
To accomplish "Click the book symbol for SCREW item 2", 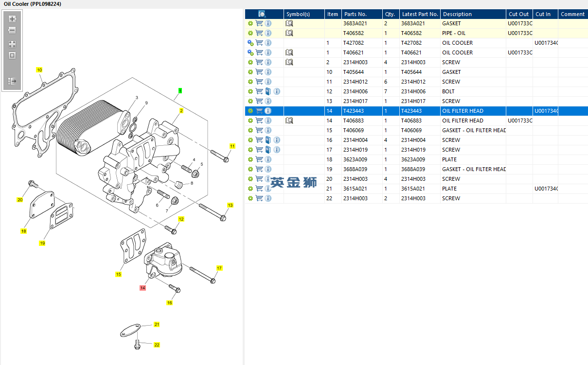I will 289,62.
